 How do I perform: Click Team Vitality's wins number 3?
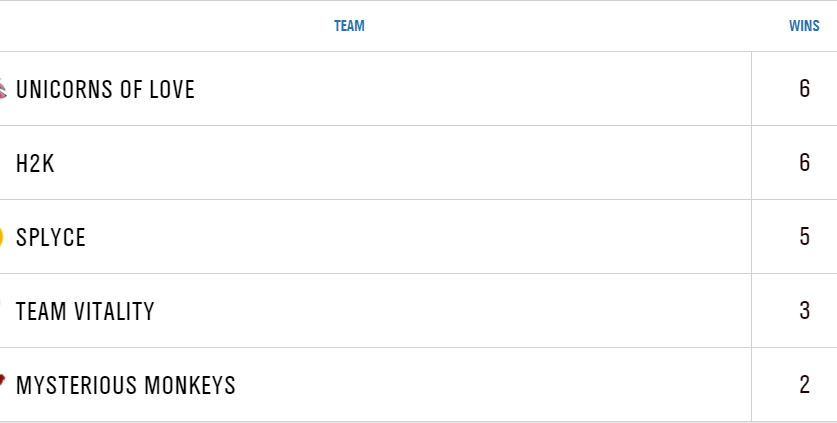804,311
